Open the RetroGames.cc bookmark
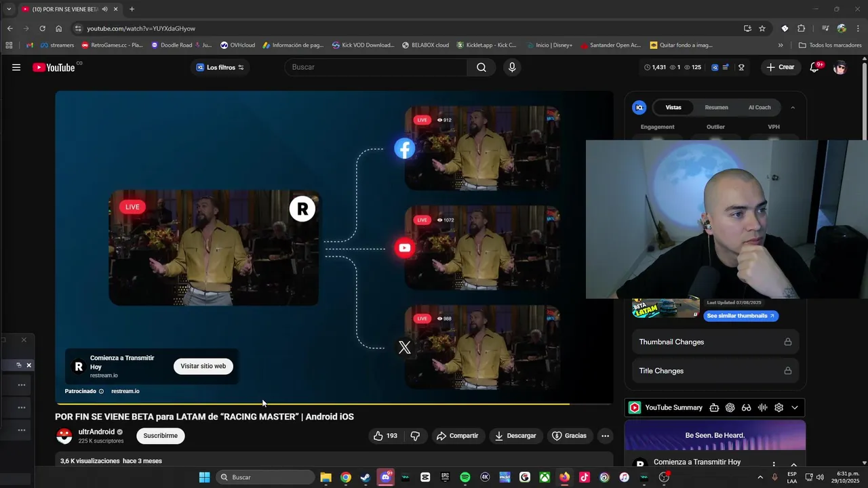This screenshot has width=868, height=488. (x=112, y=45)
